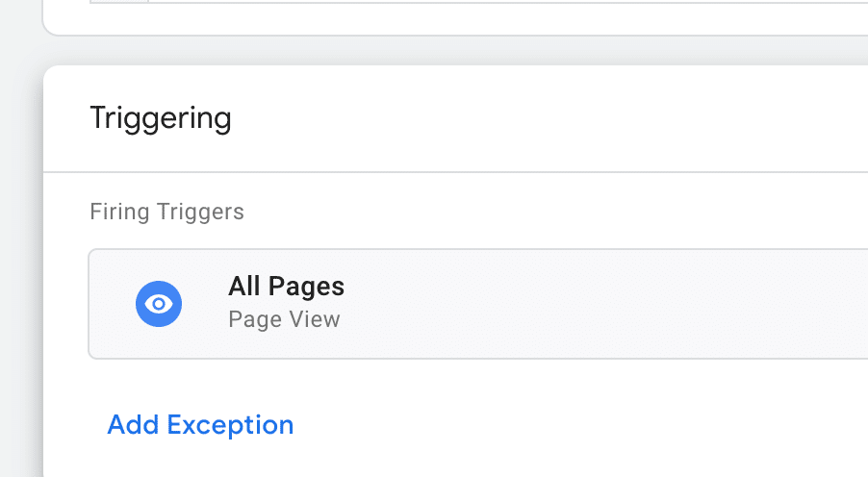Open the All Pages firing trigger
This screenshot has width=868, height=477.
click(x=478, y=304)
